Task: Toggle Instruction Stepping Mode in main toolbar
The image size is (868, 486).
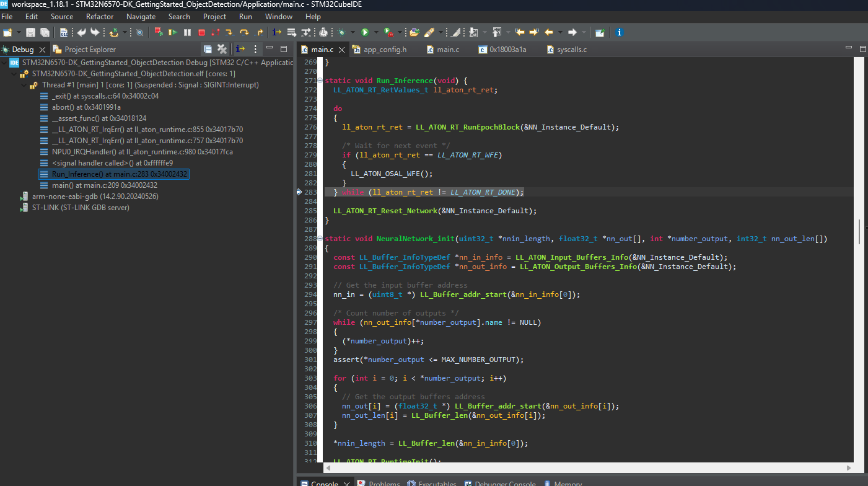Action: 276,32
